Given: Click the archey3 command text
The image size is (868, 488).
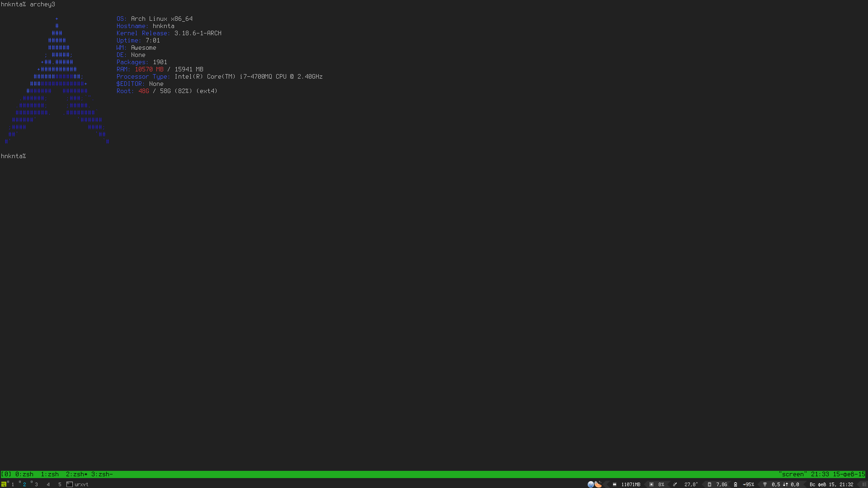Looking at the screenshot, I should [x=42, y=5].
